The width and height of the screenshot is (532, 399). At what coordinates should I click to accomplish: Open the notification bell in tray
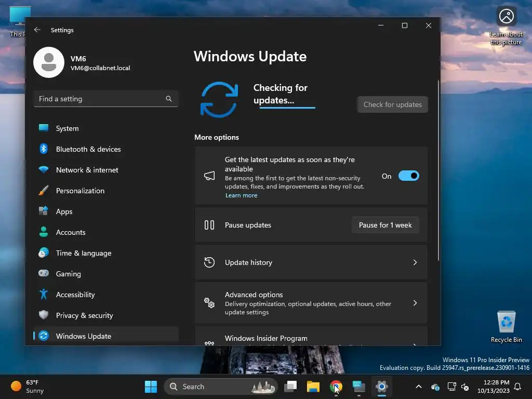[518, 387]
